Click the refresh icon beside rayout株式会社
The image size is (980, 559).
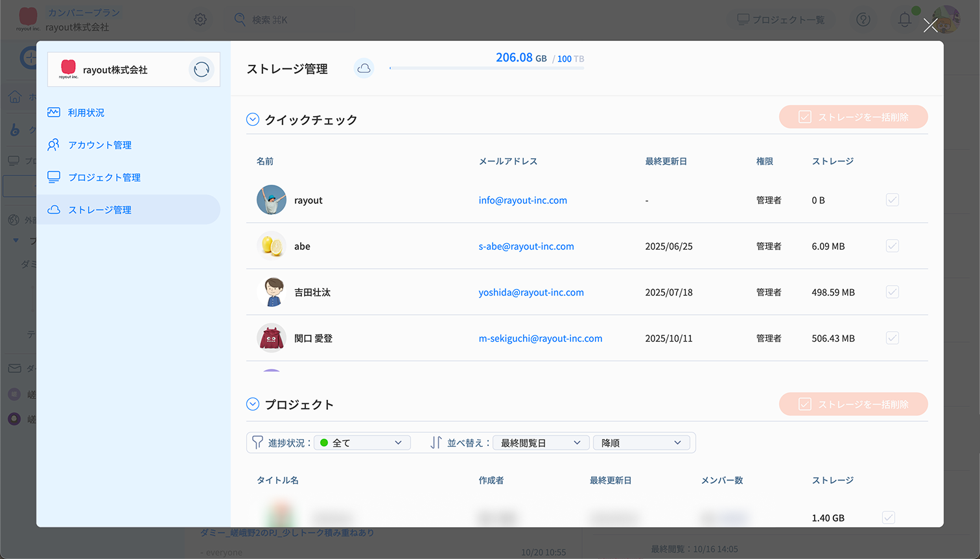click(202, 69)
